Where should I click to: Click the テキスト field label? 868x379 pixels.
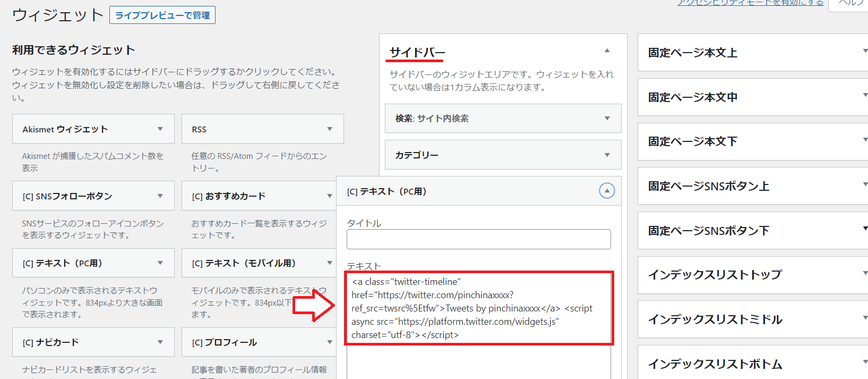364,266
